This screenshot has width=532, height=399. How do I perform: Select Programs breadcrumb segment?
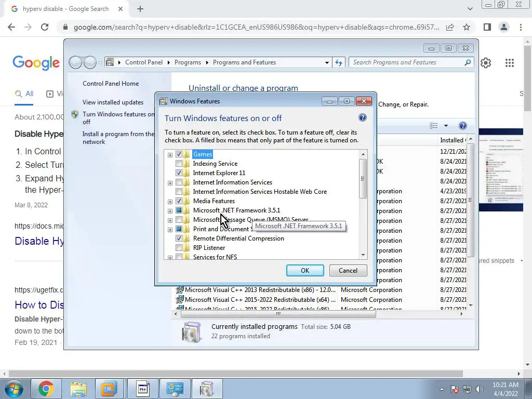[188, 62]
